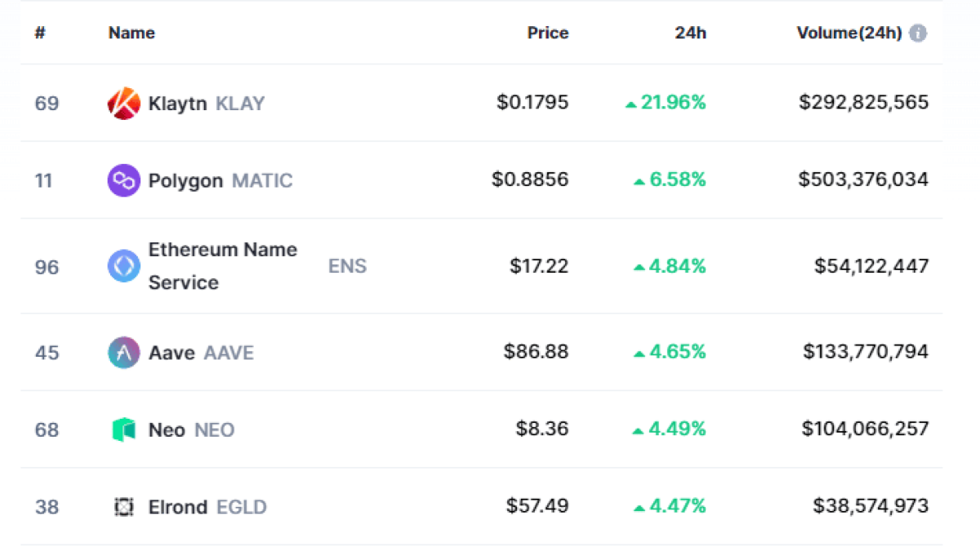The width and height of the screenshot is (980, 551).
Task: Open the Polygon coin name link
Action: (x=185, y=180)
